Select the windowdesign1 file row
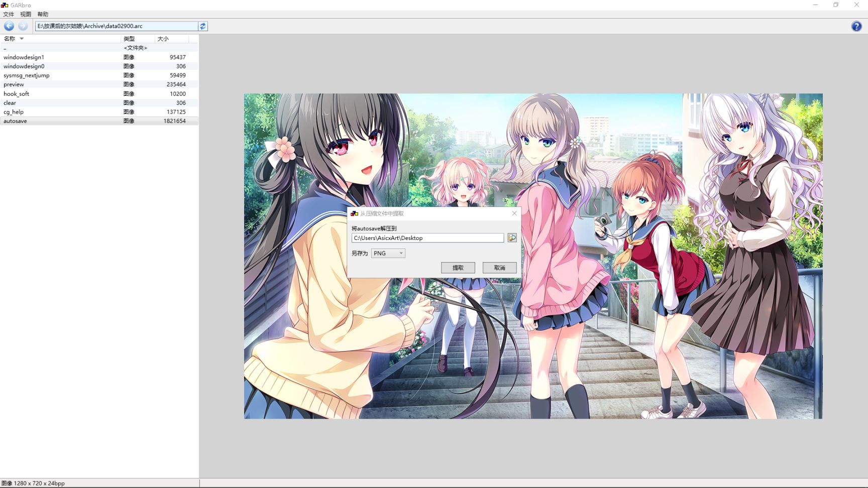The height and width of the screenshot is (488, 868). pos(99,57)
